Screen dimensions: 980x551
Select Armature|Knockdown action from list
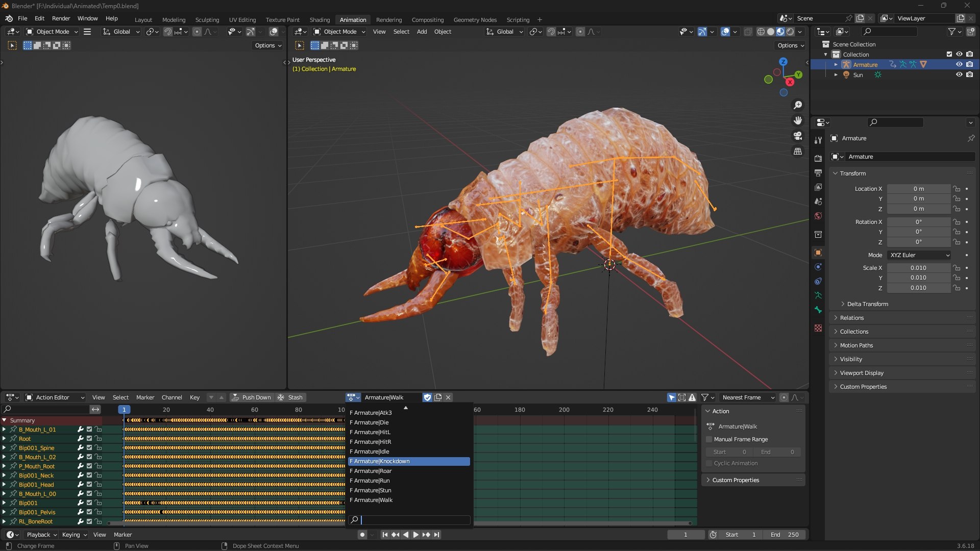coord(409,461)
